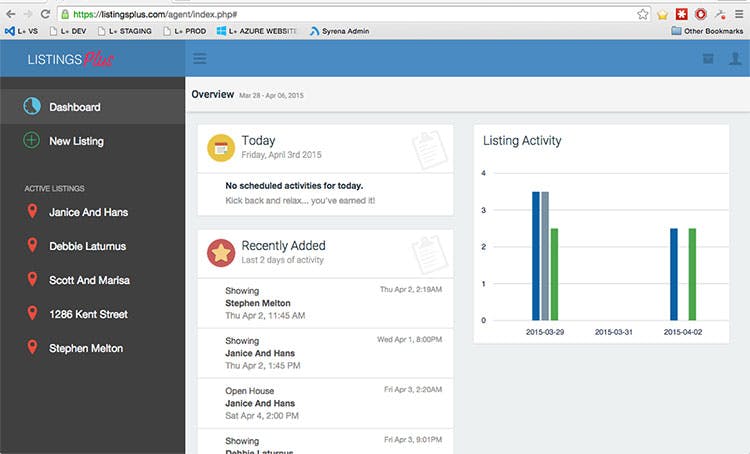Screen dimensions: 750x454
Task: Click the yellow star extension icon
Action: (662, 15)
